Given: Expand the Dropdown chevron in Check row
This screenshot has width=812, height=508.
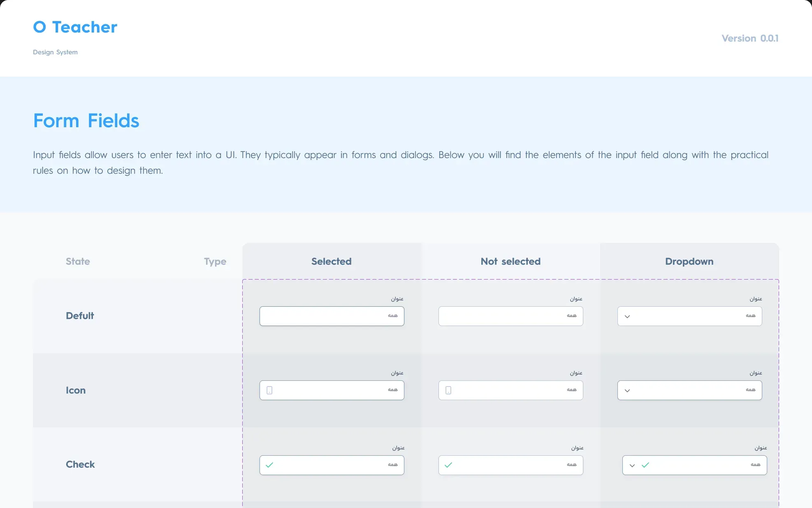Looking at the screenshot, I should pyautogui.click(x=632, y=466).
